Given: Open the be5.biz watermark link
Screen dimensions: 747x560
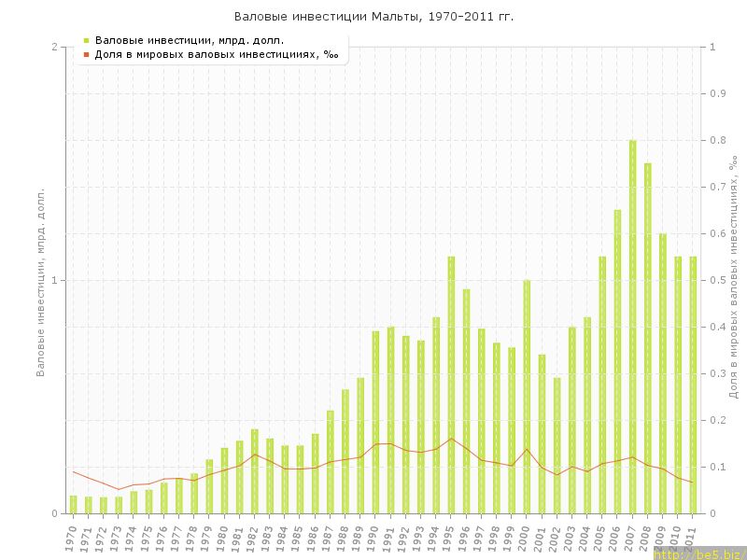Looking at the screenshot, I should pyautogui.click(x=698, y=554).
